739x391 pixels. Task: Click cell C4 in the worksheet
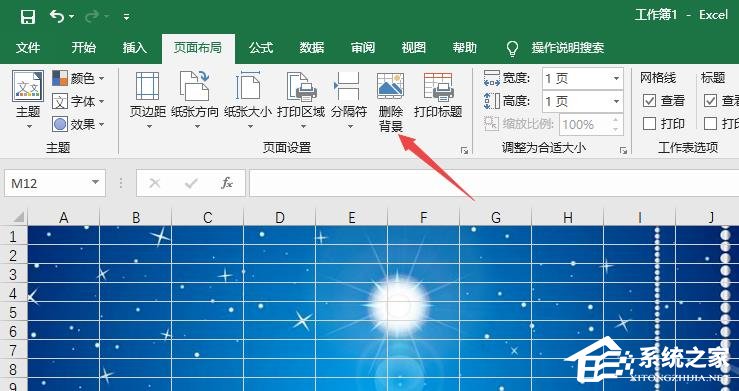[208, 293]
